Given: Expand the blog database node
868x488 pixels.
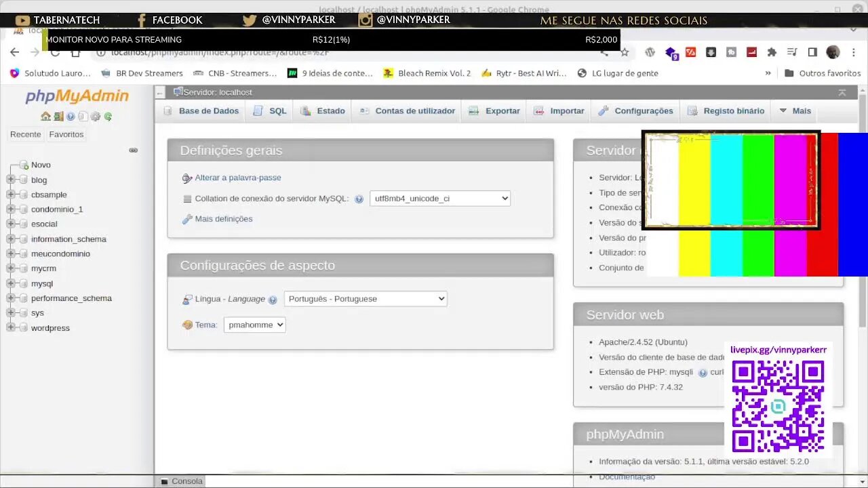Looking at the screenshot, I should point(11,180).
